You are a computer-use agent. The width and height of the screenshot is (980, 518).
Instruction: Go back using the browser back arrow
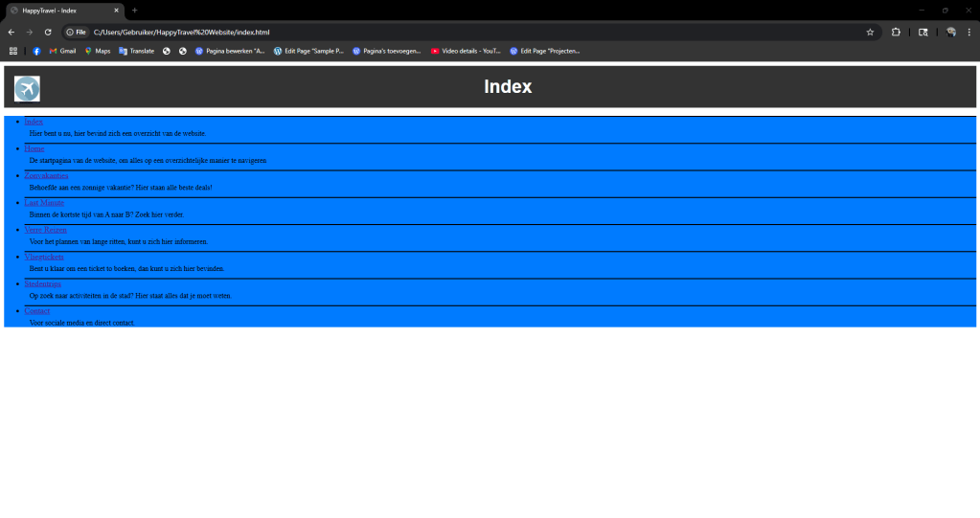pos(11,32)
